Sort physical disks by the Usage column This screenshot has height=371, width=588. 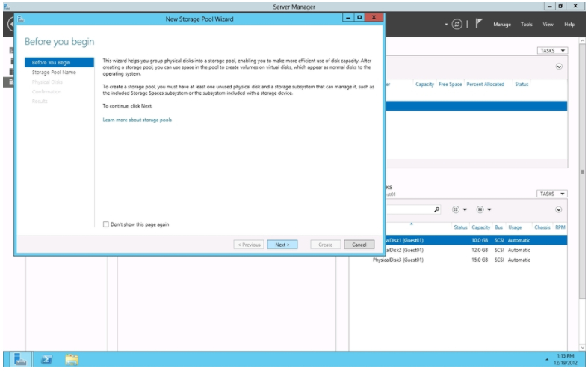click(x=515, y=227)
